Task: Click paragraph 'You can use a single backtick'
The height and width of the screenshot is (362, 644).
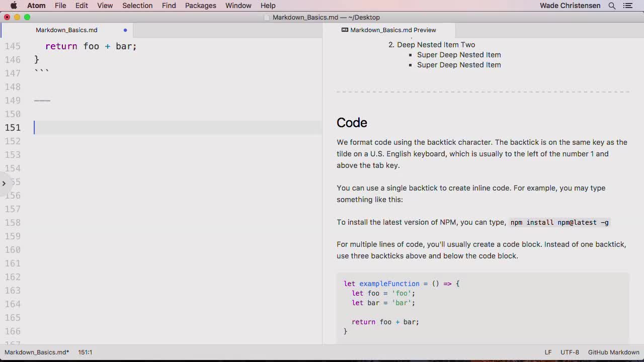Action: tap(471, 194)
